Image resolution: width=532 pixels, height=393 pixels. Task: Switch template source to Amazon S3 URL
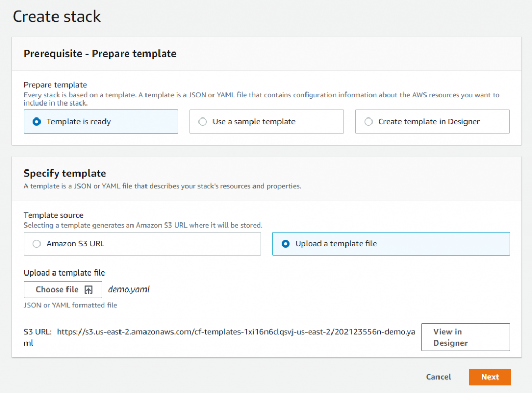point(37,244)
